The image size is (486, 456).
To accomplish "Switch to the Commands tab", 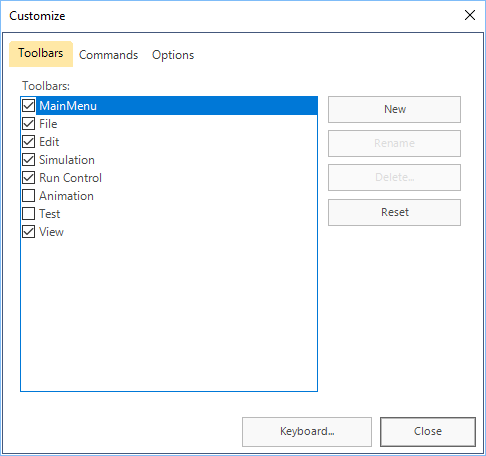I will (x=108, y=55).
